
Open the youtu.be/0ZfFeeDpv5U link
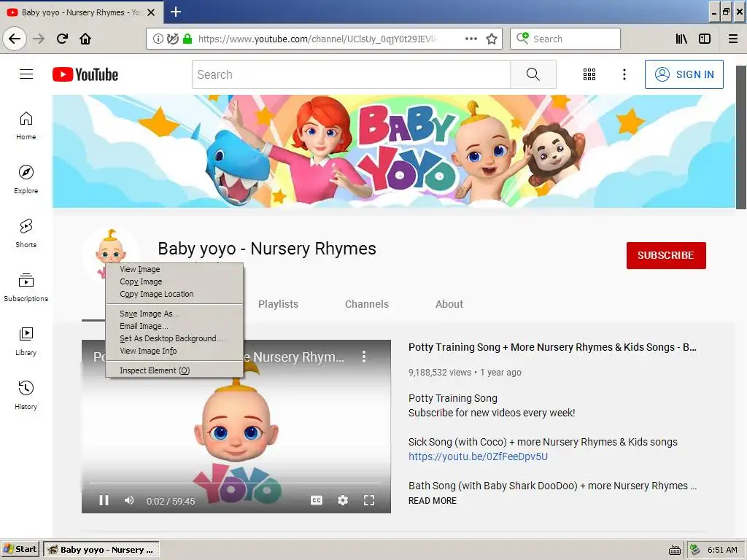point(478,456)
